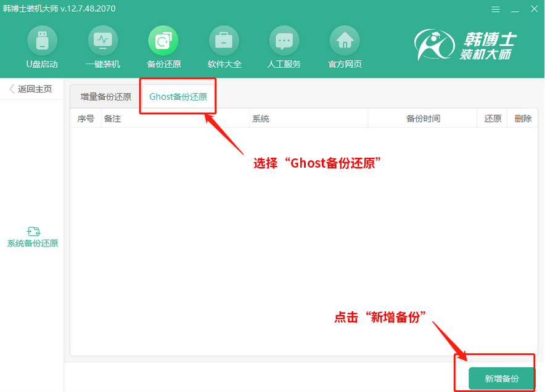The image size is (545, 392).
Task: Open the 一键装机 feature icon
Action: (102, 46)
